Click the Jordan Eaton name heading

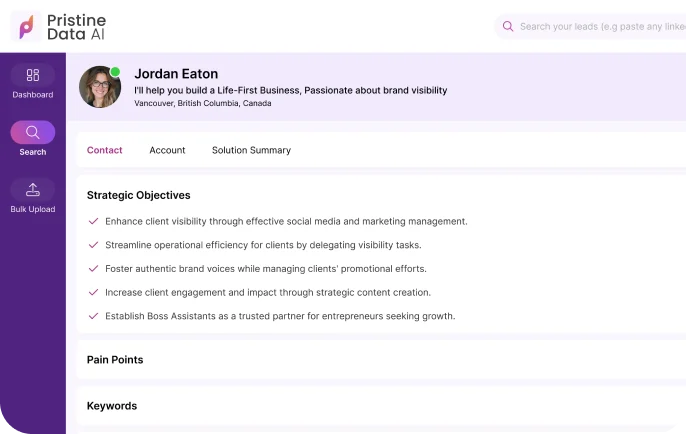176,74
